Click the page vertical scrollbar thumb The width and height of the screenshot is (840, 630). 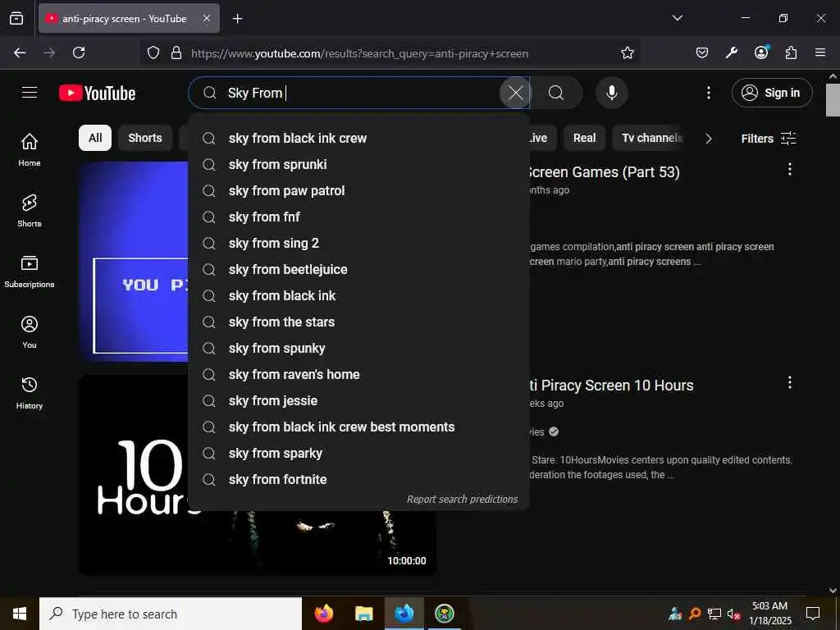[x=833, y=99]
